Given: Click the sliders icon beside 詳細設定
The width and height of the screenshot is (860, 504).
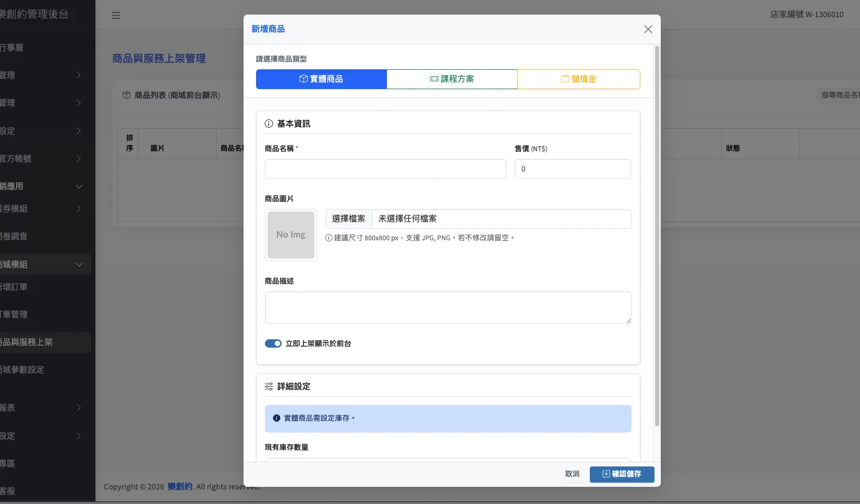Looking at the screenshot, I should [269, 386].
